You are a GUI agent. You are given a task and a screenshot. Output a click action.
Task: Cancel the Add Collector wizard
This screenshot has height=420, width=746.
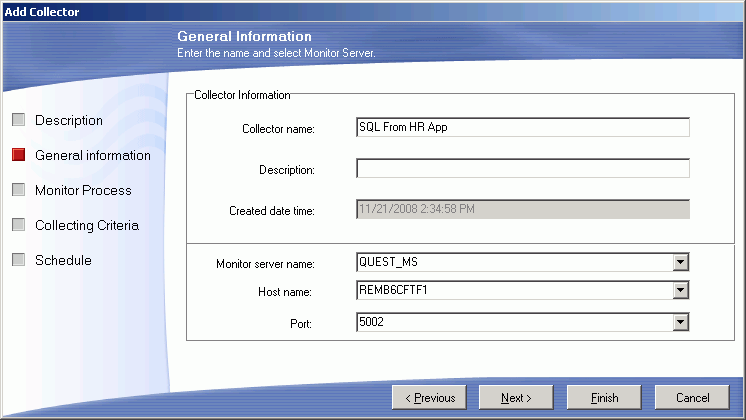[x=692, y=397]
